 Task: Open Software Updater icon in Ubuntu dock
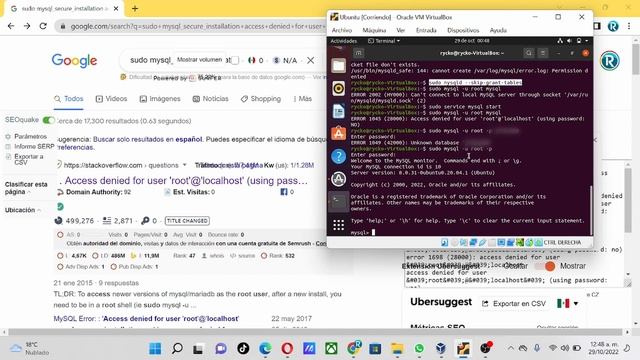338,179
